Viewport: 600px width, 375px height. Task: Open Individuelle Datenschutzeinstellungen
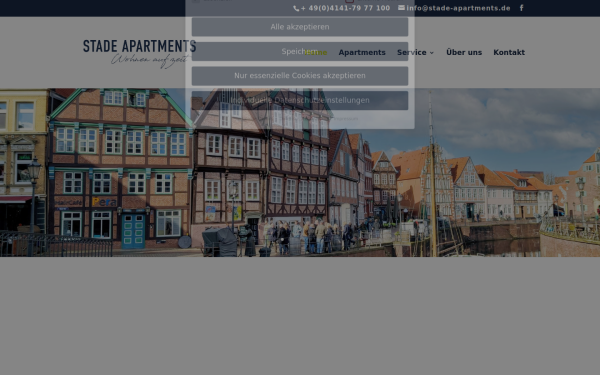coord(300,100)
